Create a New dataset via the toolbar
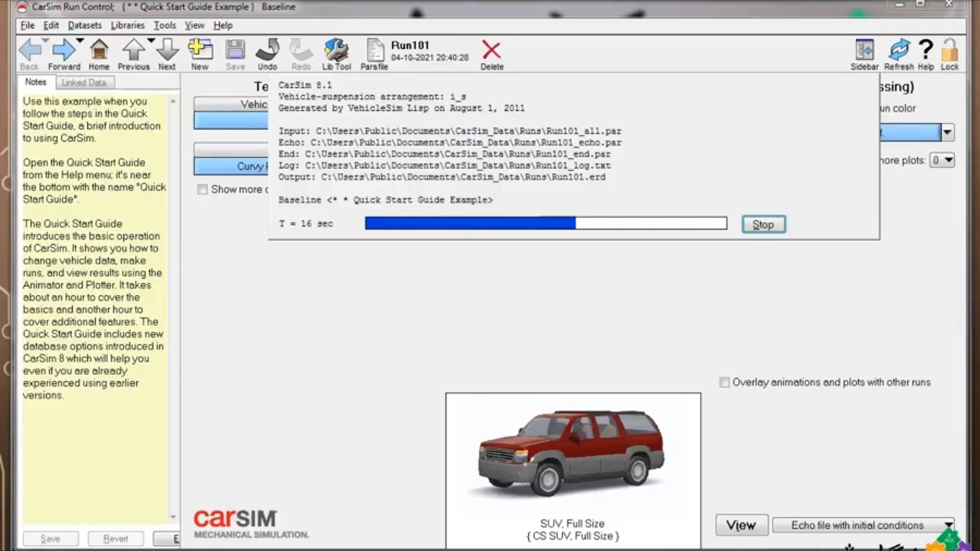980x551 pixels. tap(200, 52)
